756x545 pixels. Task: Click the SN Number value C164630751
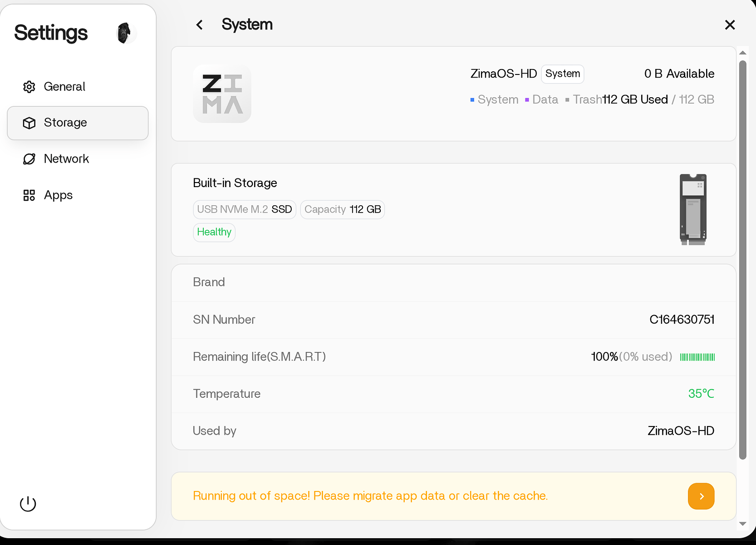pos(682,320)
